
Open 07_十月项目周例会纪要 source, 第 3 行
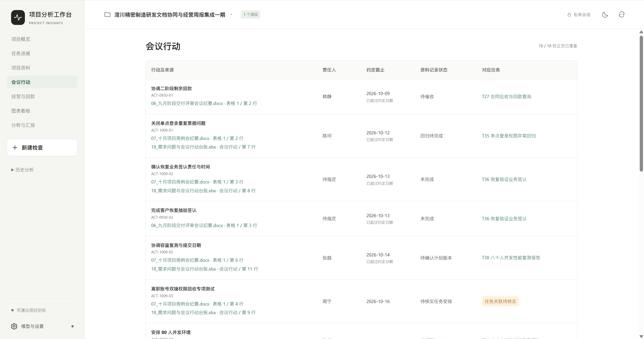click(x=197, y=182)
